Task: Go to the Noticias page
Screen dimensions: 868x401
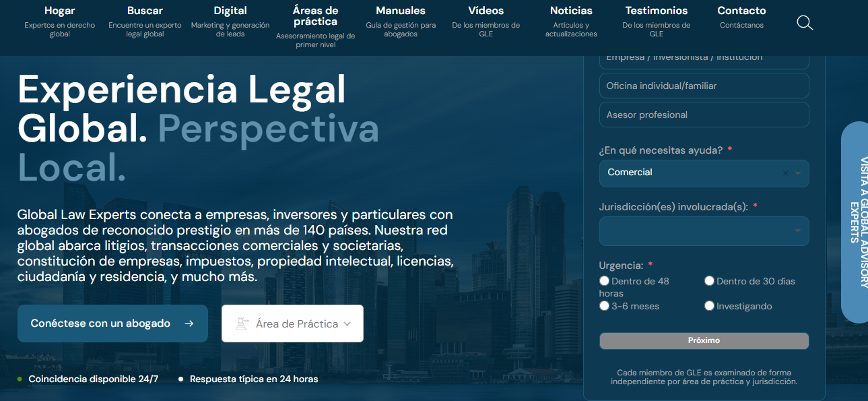Action: tap(570, 11)
